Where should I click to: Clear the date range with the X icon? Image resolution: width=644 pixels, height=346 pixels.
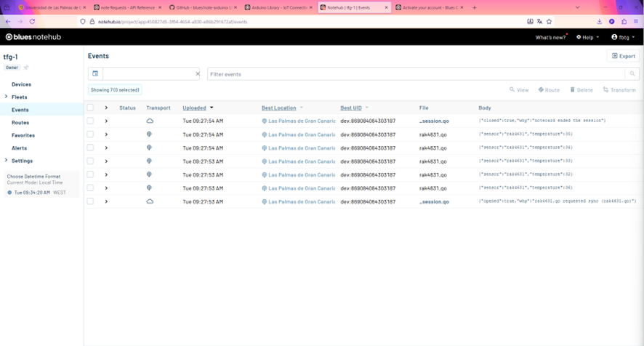[x=198, y=74]
